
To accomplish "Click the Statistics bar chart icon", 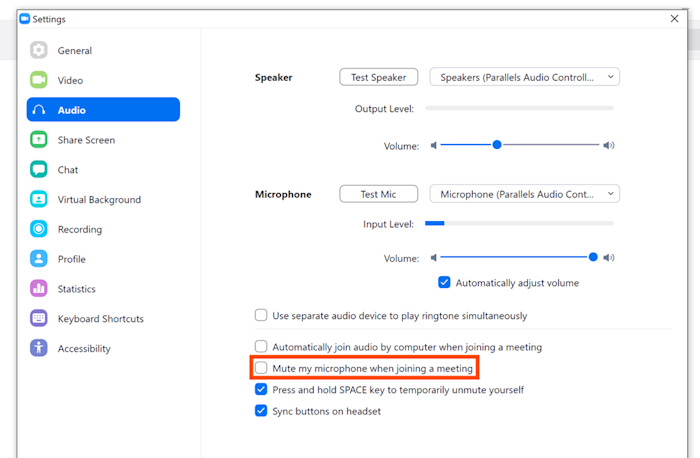I will click(x=39, y=288).
